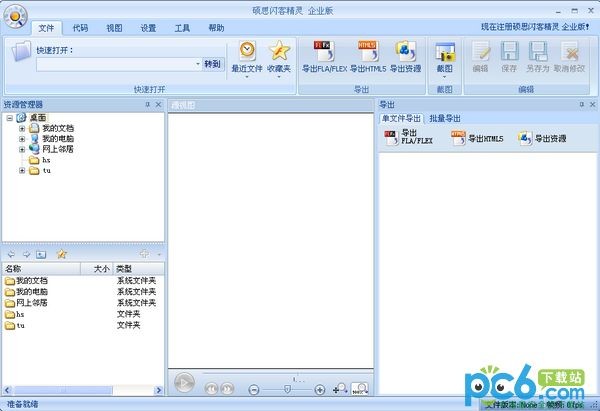Click the quick open folder icon

pyautogui.click(x=21, y=51)
